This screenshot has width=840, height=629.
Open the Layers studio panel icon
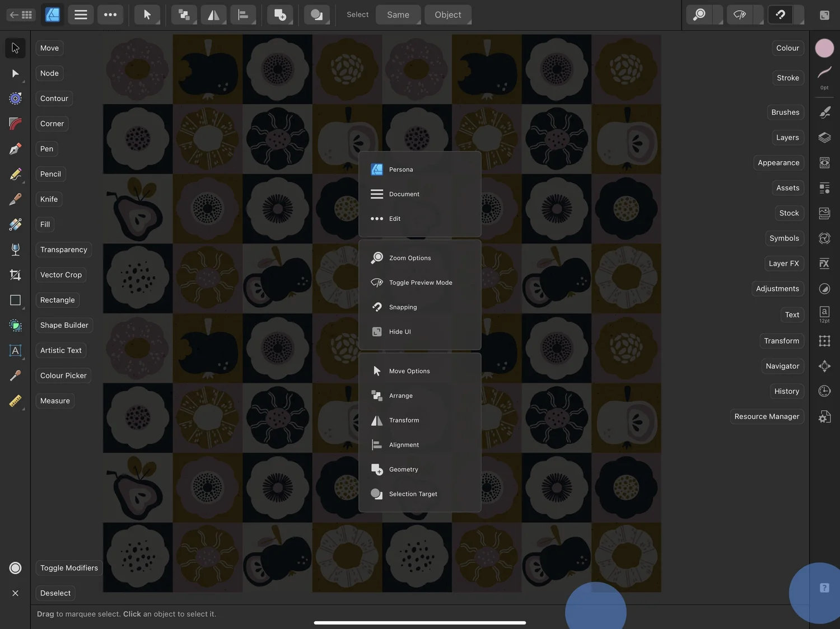click(x=824, y=137)
